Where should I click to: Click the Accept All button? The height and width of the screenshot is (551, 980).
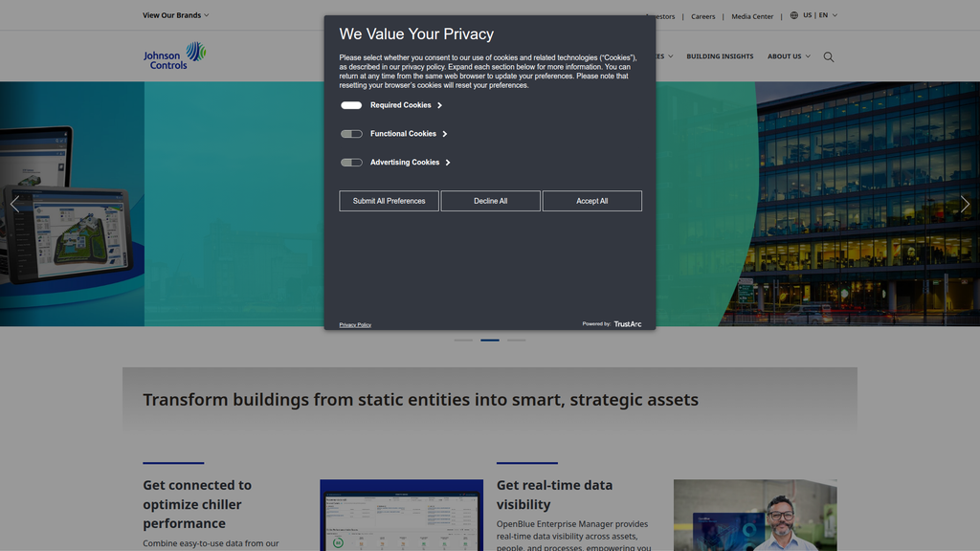[591, 201]
